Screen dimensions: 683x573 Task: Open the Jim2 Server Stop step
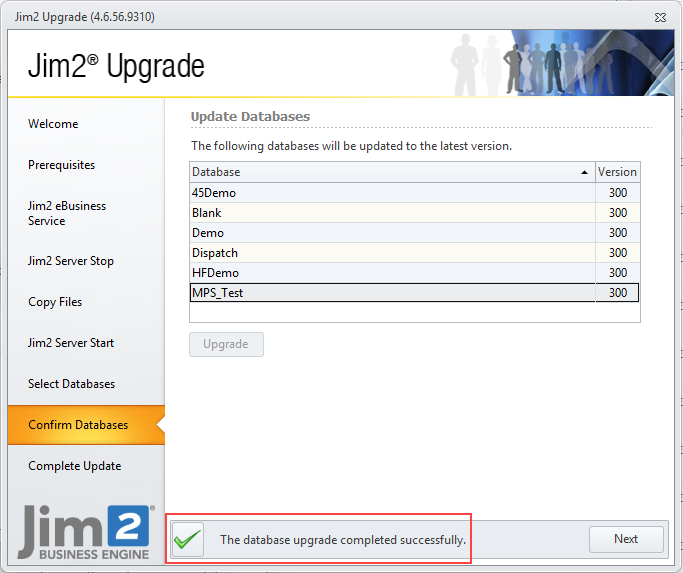click(71, 261)
